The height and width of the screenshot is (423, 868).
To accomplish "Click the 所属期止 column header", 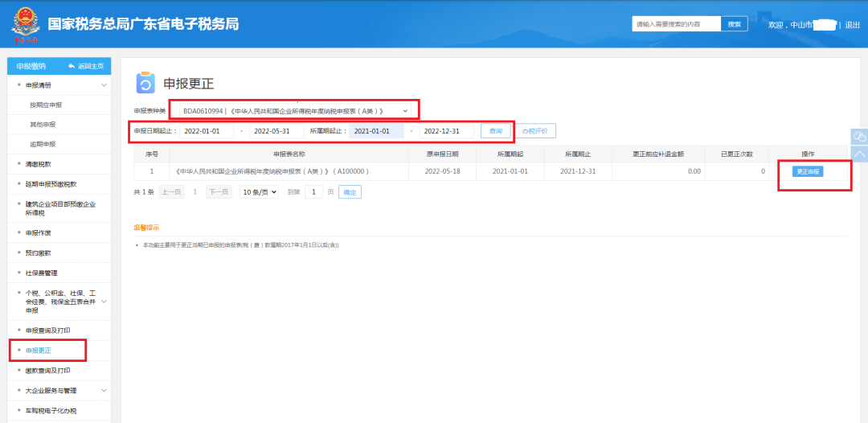I will coord(578,154).
